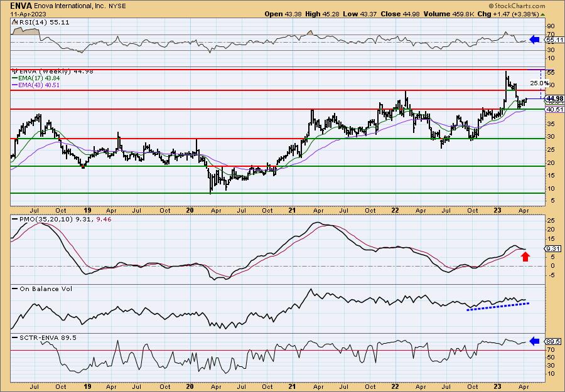Click year 23 on the bottom time axis
Viewport: 565px width, 392px height.
coord(497,386)
